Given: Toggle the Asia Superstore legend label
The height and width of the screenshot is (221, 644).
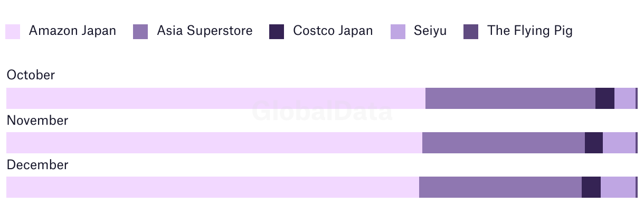Looking at the screenshot, I should [x=205, y=31].
